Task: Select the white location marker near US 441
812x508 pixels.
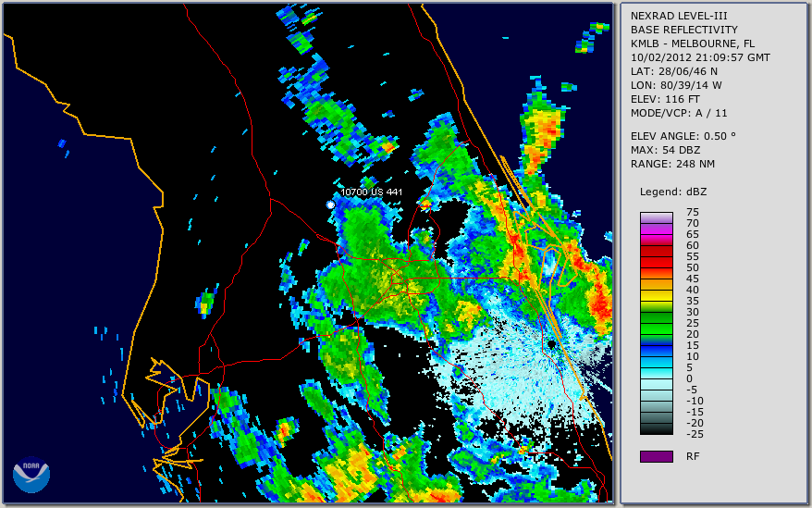Action: coord(330,205)
